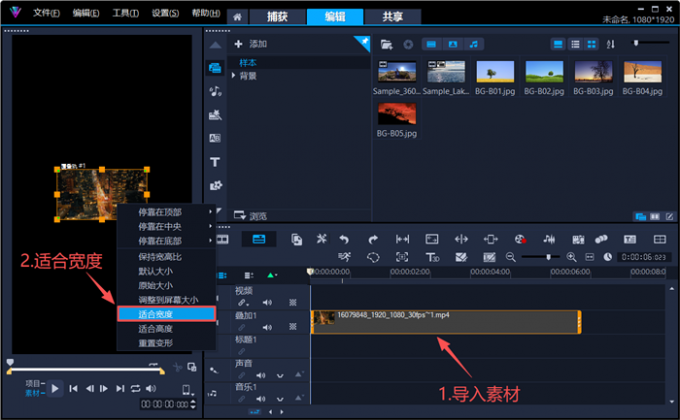Click the 添加 add folder button
The height and width of the screenshot is (420, 680).
(251, 44)
